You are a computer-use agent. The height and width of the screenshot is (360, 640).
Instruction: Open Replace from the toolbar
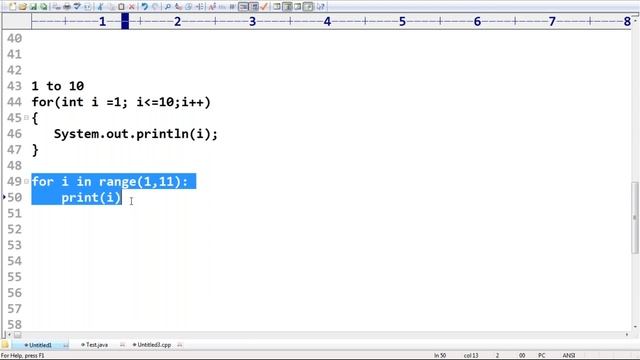[x=178, y=7]
